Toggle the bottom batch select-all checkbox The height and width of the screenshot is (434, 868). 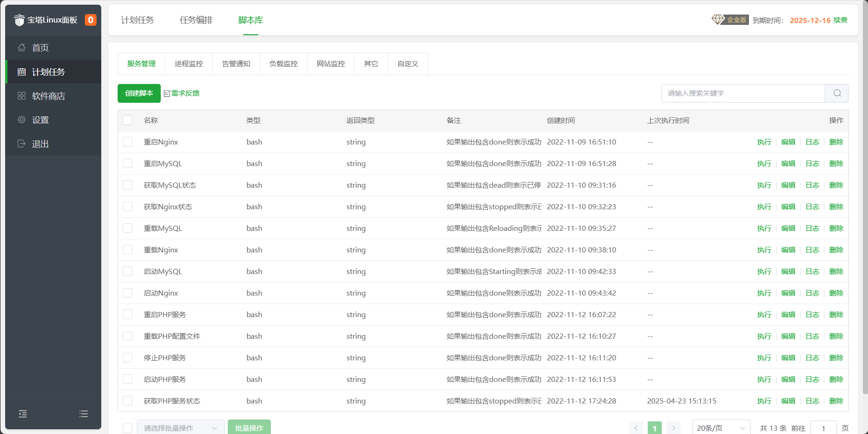127,428
